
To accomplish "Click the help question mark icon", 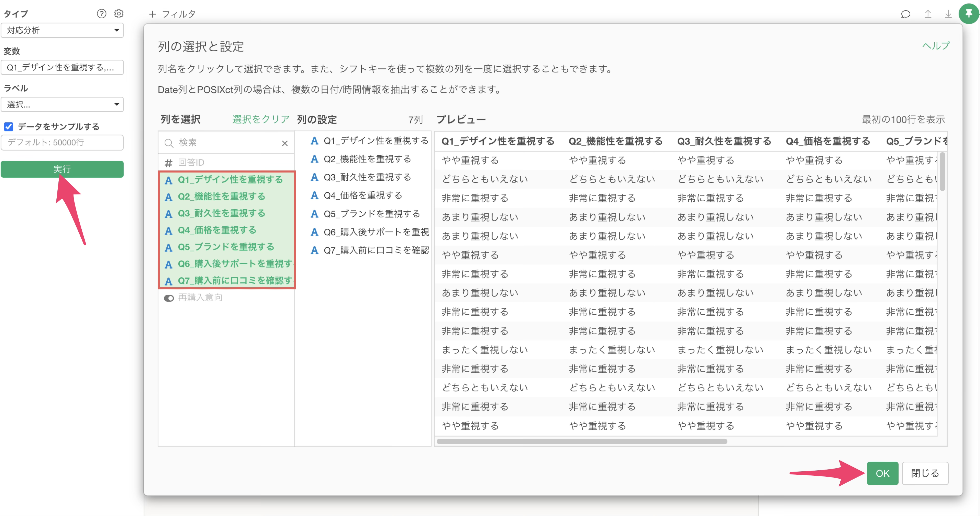I will click(101, 14).
